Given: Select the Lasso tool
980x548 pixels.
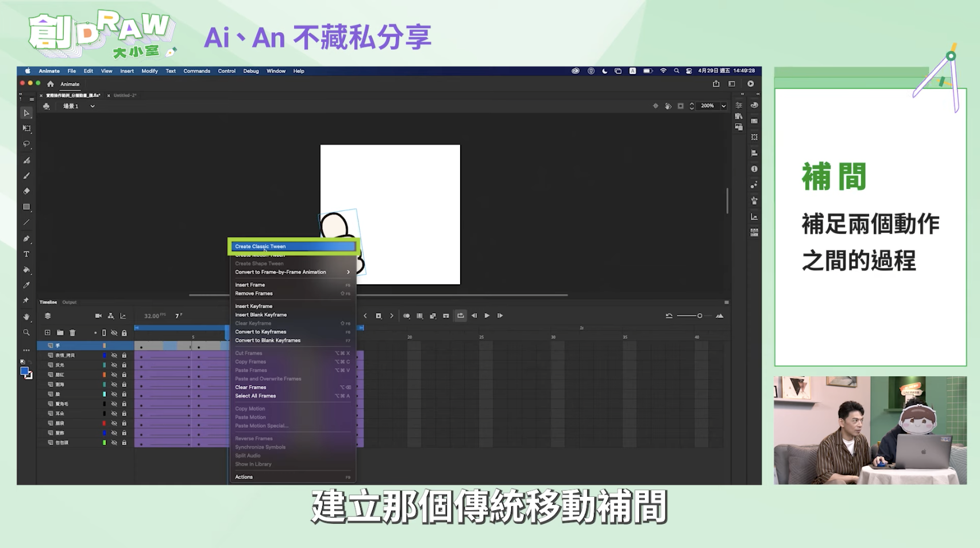Looking at the screenshot, I should [26, 144].
